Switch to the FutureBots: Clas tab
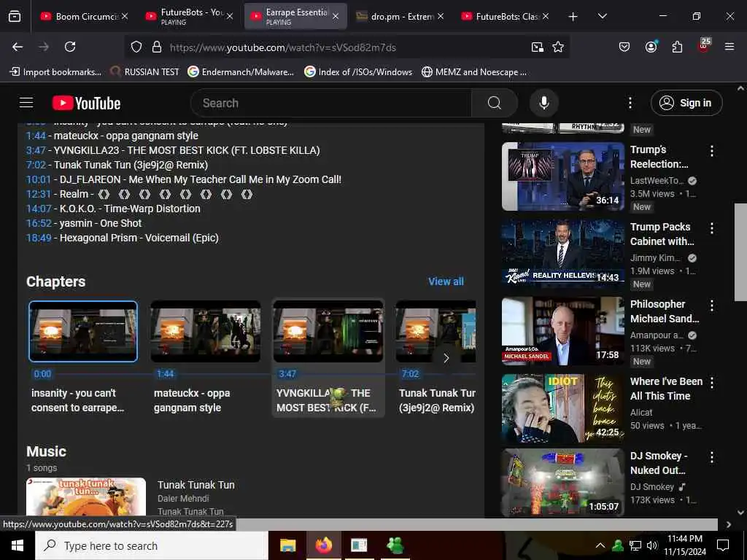Screen dimensions: 747x560 505,17
